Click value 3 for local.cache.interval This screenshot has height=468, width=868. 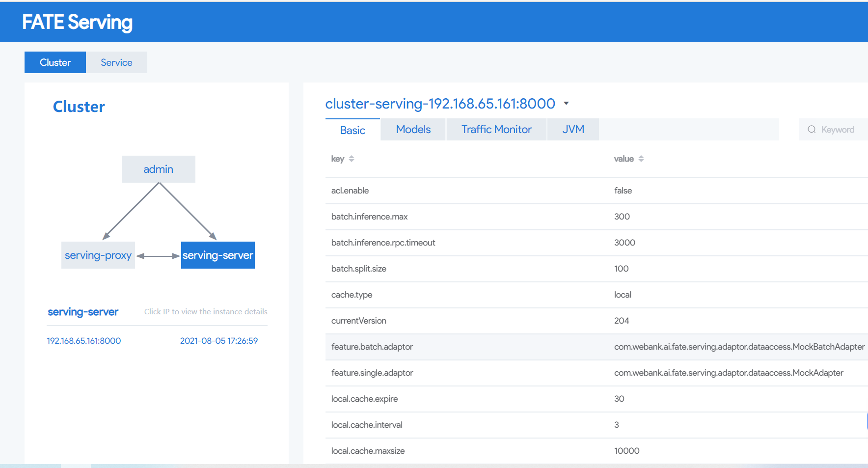pyautogui.click(x=617, y=425)
